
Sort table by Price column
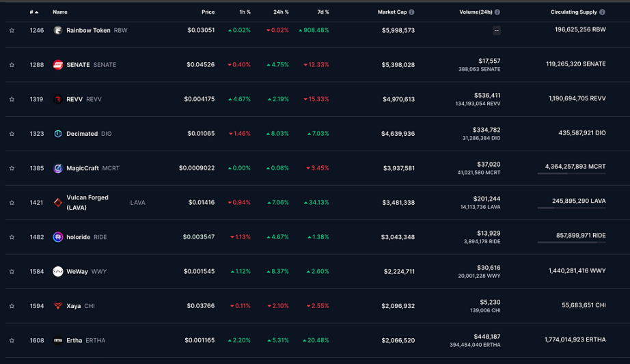tap(208, 12)
